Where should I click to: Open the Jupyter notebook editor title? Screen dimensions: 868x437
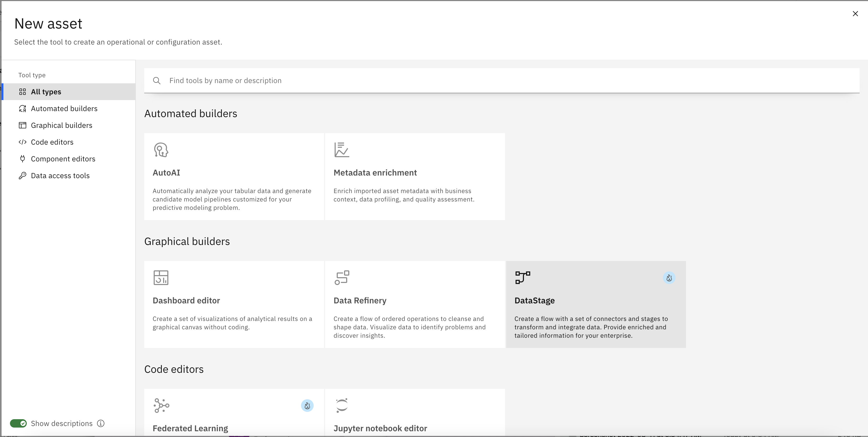coord(380,428)
